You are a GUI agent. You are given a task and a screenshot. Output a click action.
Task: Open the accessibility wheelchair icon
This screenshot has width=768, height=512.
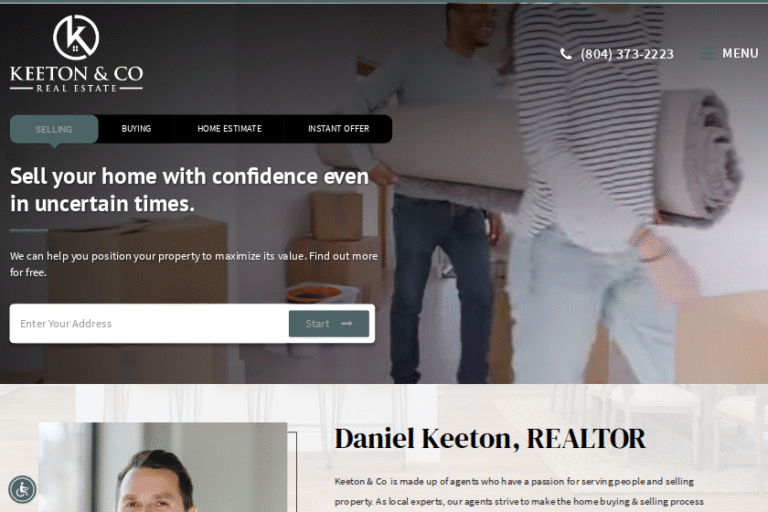point(22,489)
